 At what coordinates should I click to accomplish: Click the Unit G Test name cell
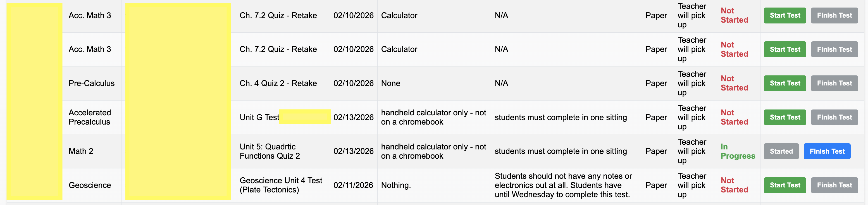pos(259,117)
